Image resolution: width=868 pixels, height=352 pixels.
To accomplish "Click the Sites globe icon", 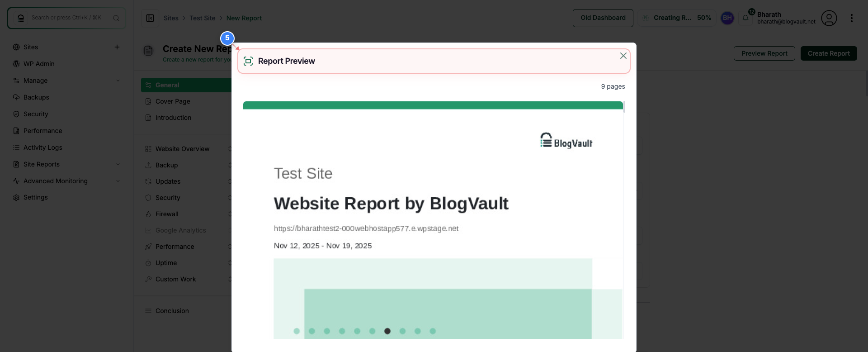I will 16,47.
